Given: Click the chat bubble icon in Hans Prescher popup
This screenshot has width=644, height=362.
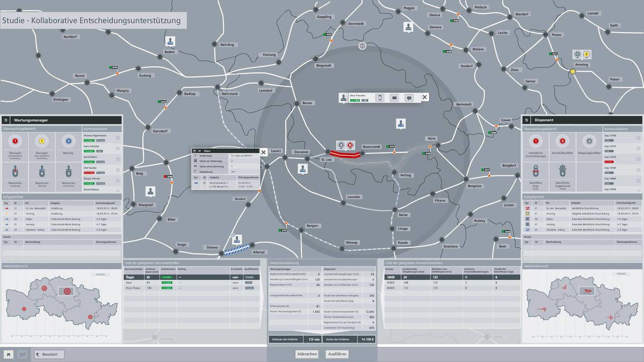Looking at the screenshot, I should [409, 98].
